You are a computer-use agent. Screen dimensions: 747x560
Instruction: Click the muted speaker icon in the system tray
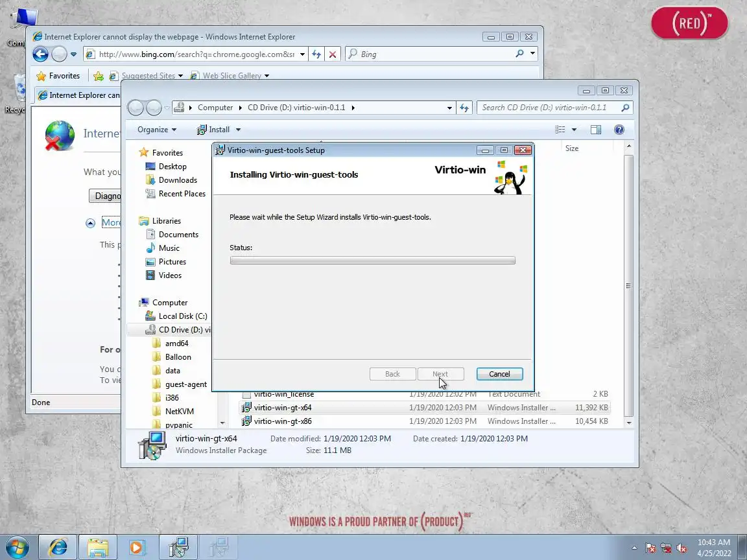[x=682, y=548]
